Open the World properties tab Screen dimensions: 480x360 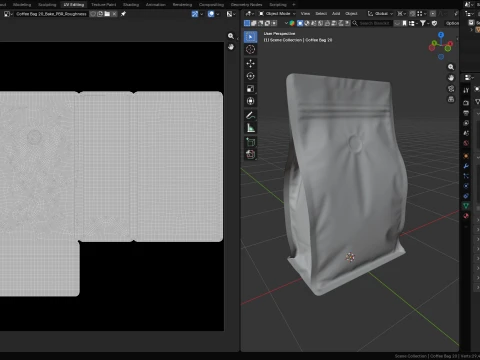coord(466,143)
